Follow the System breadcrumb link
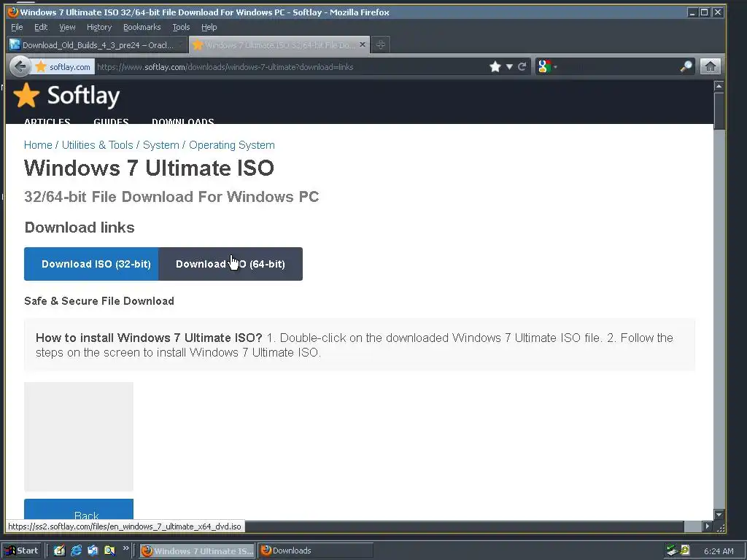The width and height of the screenshot is (747, 560). (x=161, y=145)
